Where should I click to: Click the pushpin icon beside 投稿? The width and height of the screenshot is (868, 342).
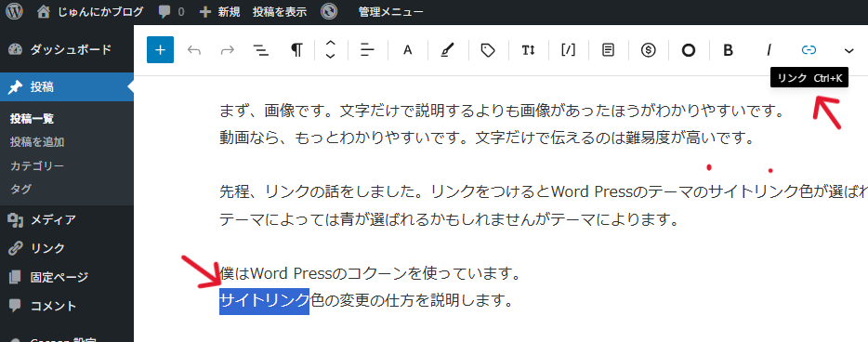pyautogui.click(x=16, y=86)
